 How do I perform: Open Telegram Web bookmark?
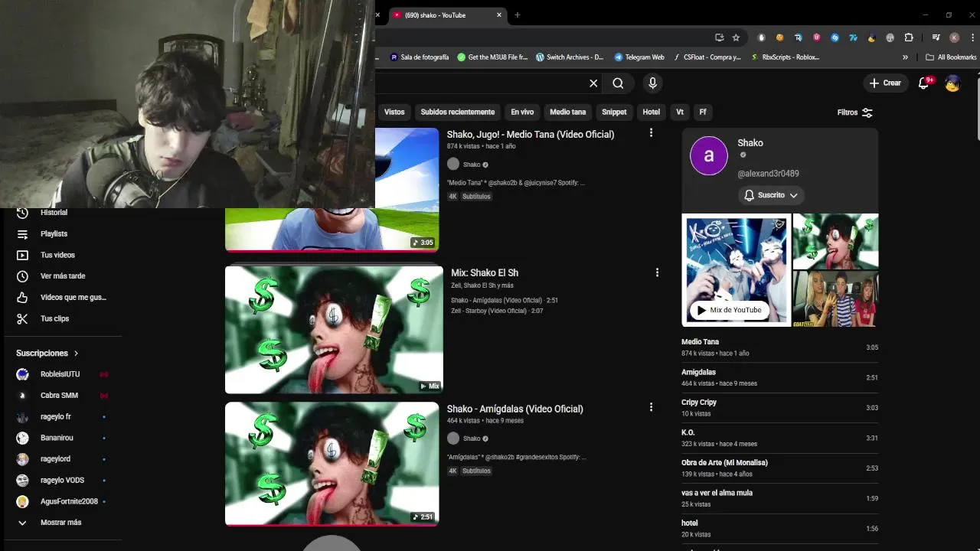pyautogui.click(x=639, y=57)
